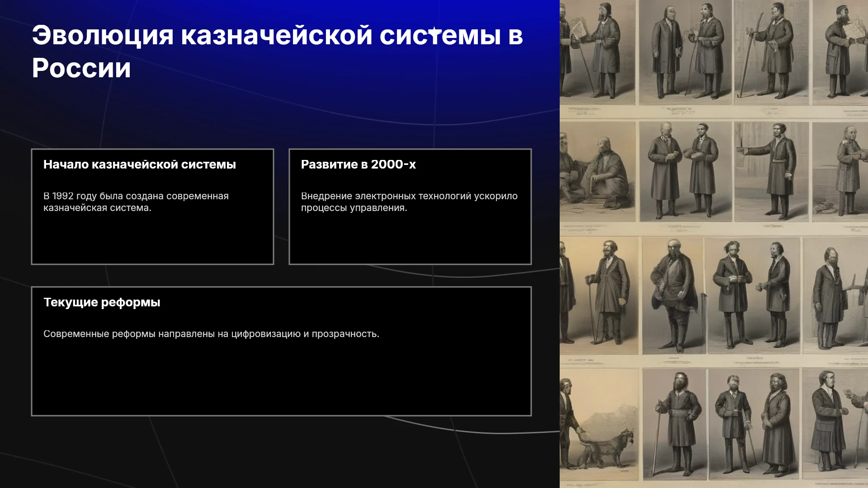Select the slide title 'Эволюция казначейской системы в России'
The width and height of the screenshot is (868, 488).
pyautogui.click(x=277, y=52)
